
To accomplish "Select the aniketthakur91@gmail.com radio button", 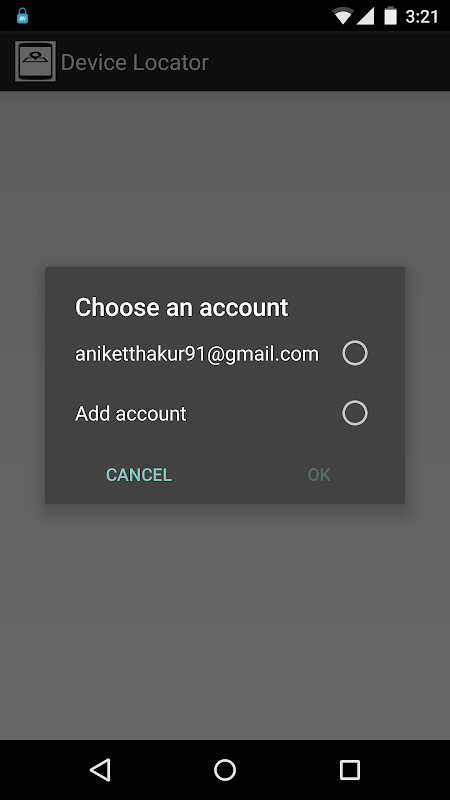I will click(x=355, y=353).
